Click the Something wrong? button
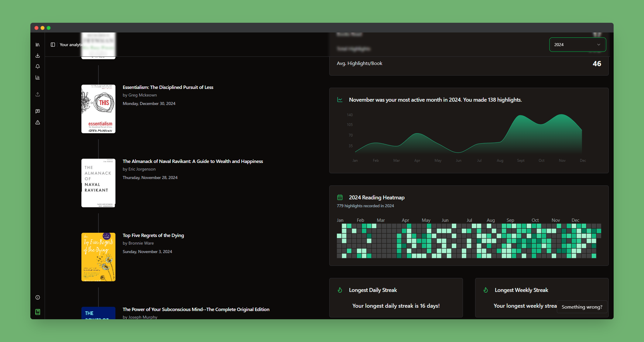Screen dimensions: 644x342 [582, 307]
